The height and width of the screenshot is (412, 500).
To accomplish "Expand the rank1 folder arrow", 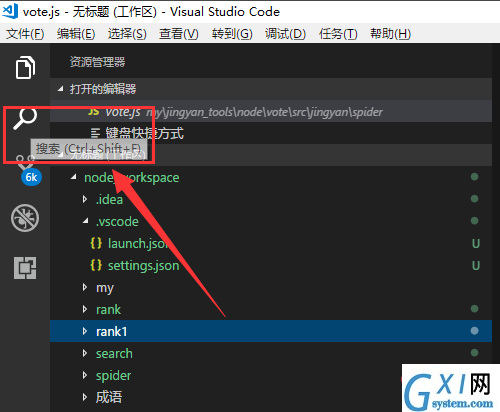I will click(85, 331).
